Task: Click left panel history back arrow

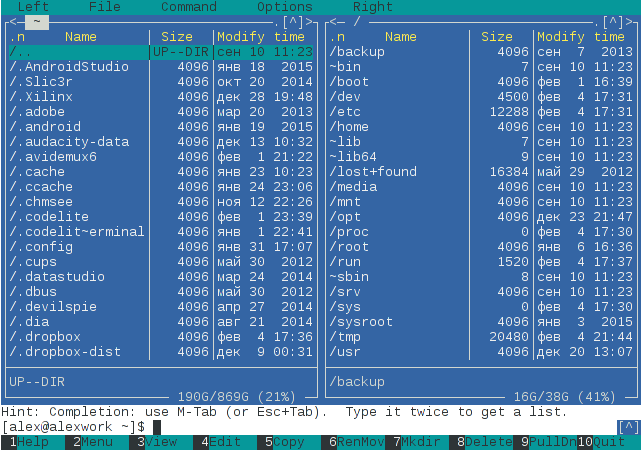Action: 13,22
